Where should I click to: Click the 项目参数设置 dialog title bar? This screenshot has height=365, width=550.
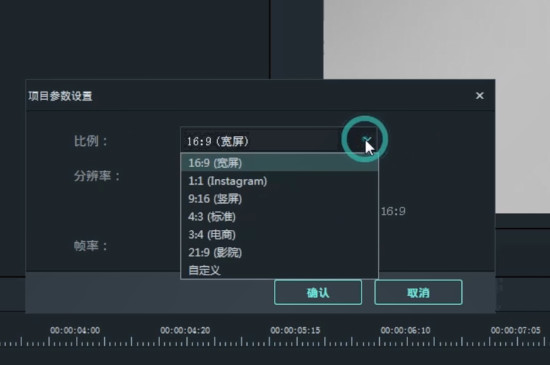click(x=260, y=95)
